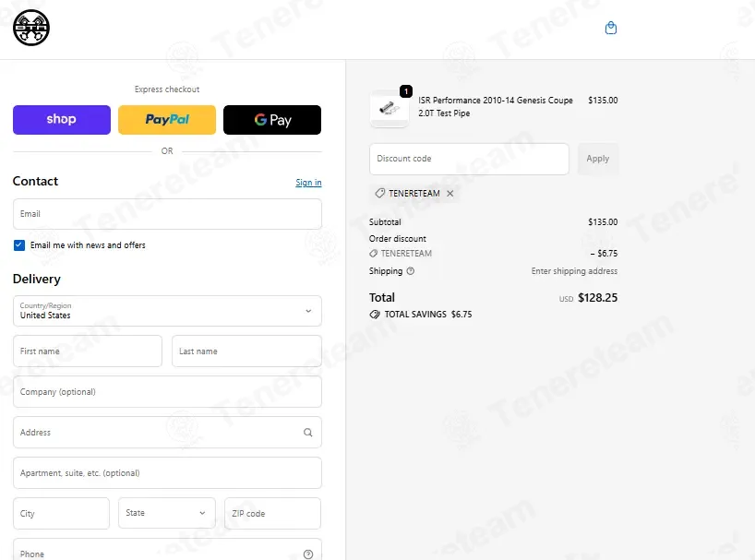755x560 pixels.
Task: Click the Subtotal label
Action: [x=385, y=221]
